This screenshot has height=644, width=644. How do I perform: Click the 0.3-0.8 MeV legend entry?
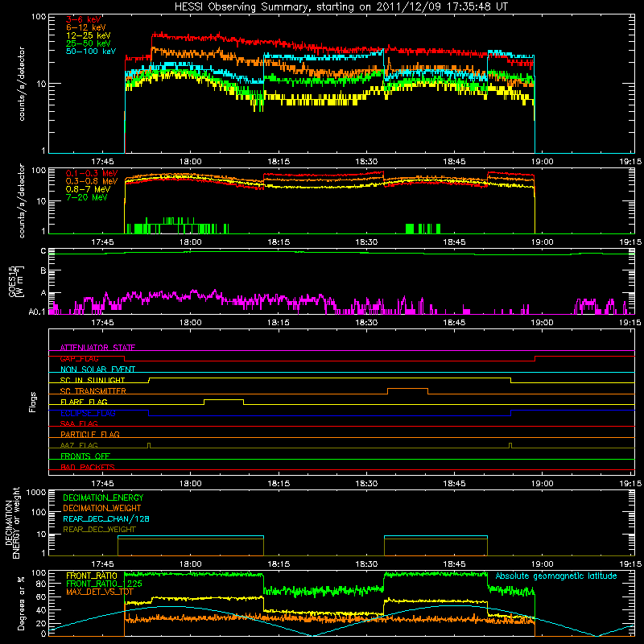pyautogui.click(x=92, y=181)
